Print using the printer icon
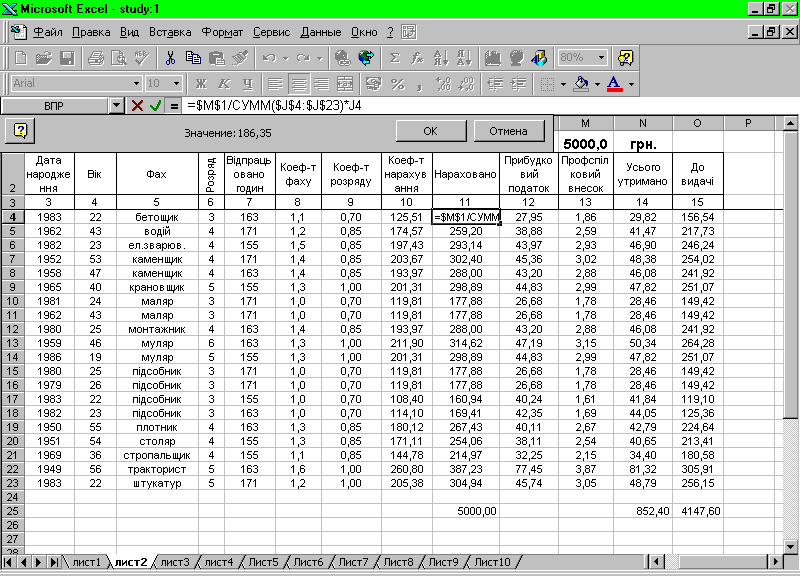The width and height of the screenshot is (800, 576). coord(95,58)
